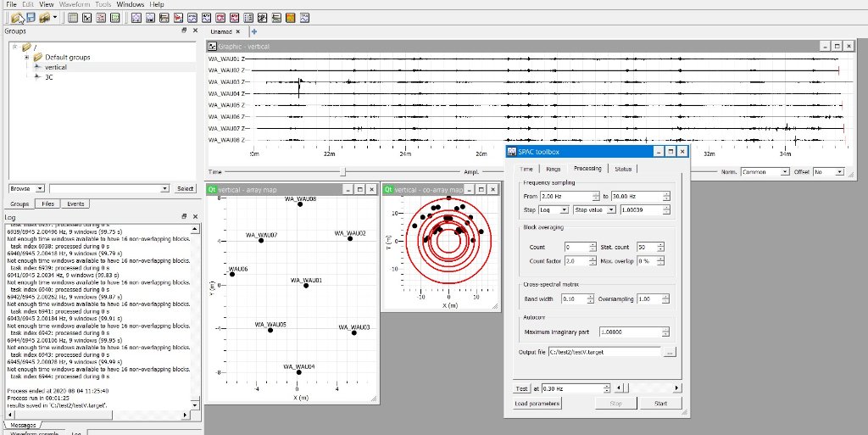Expand the Default groups tree node
This screenshot has width=868, height=435.
coord(26,57)
